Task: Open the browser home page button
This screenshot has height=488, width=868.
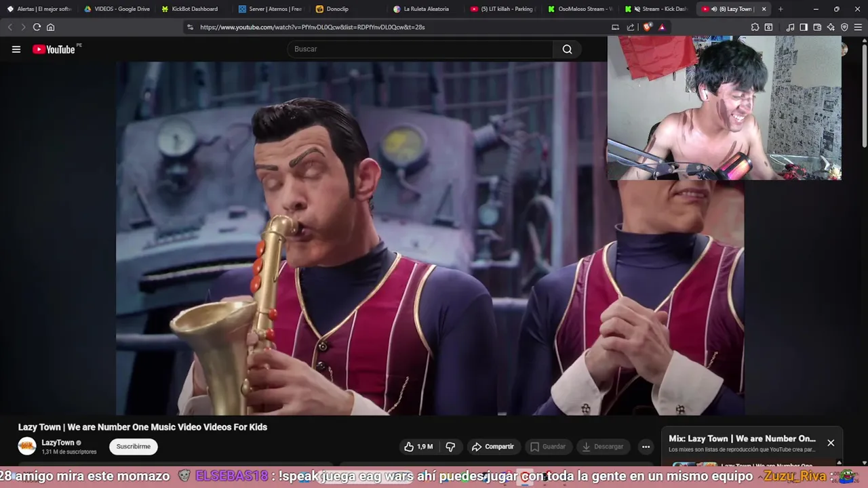Action: 50,27
